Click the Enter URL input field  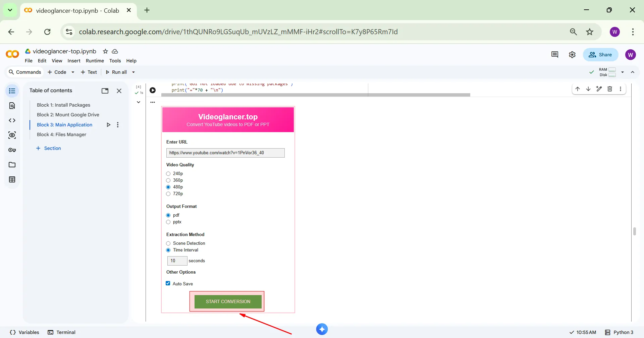[x=225, y=153]
